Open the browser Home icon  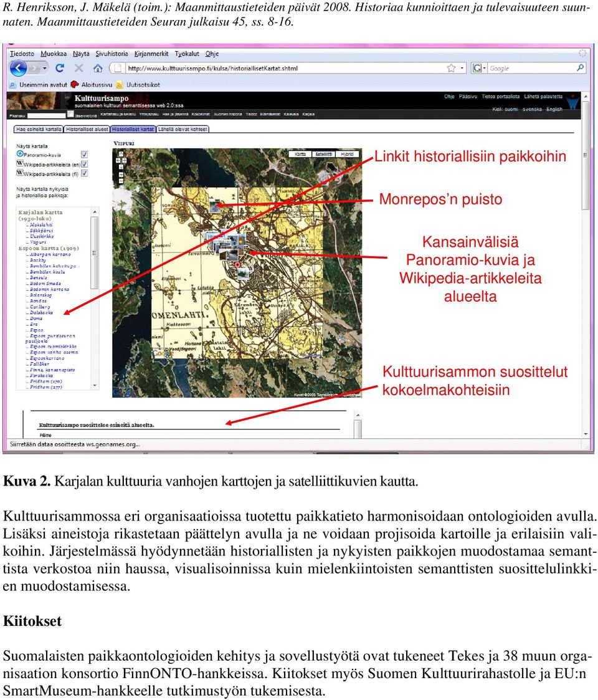[98, 69]
